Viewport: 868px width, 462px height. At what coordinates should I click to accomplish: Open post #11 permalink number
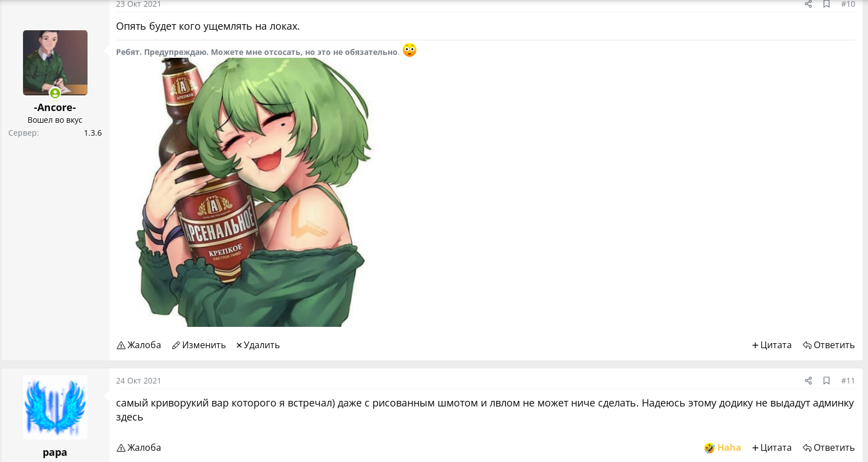coord(848,381)
